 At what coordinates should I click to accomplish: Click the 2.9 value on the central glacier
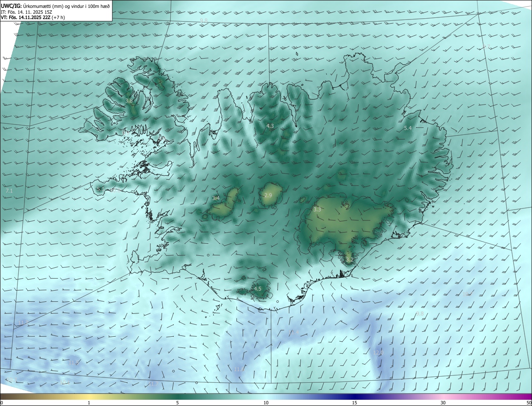(268, 196)
